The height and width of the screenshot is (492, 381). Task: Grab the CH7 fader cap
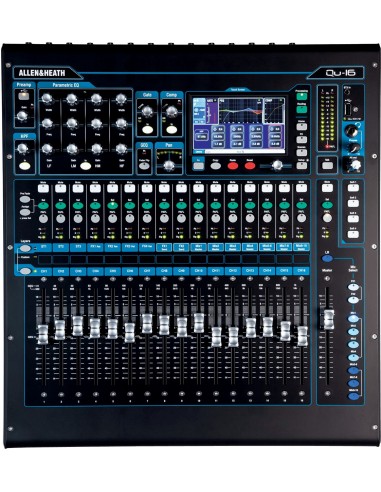click(x=147, y=323)
